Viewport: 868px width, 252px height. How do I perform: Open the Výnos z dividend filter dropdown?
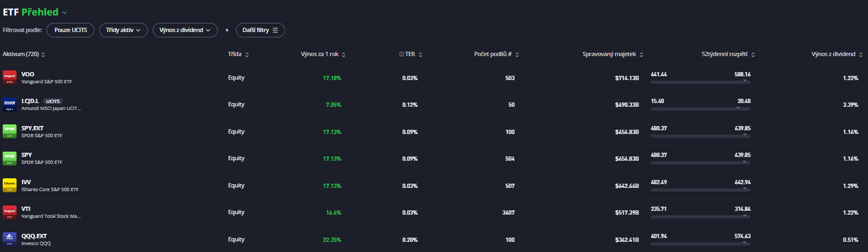click(185, 30)
